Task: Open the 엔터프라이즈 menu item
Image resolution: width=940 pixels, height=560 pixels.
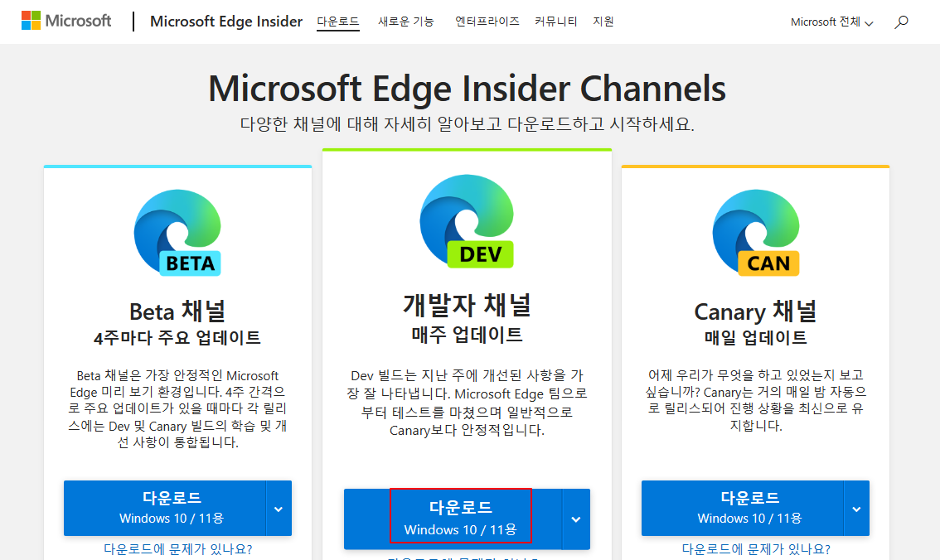Action: click(487, 22)
